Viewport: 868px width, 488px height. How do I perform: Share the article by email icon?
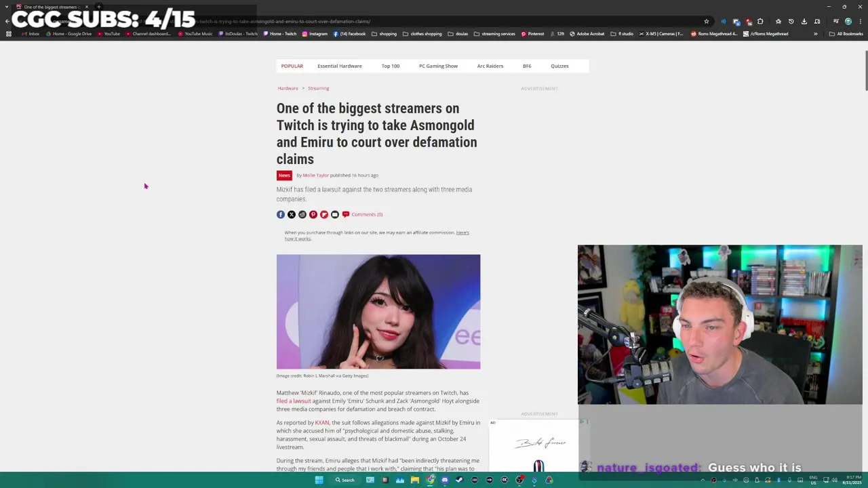(x=335, y=214)
